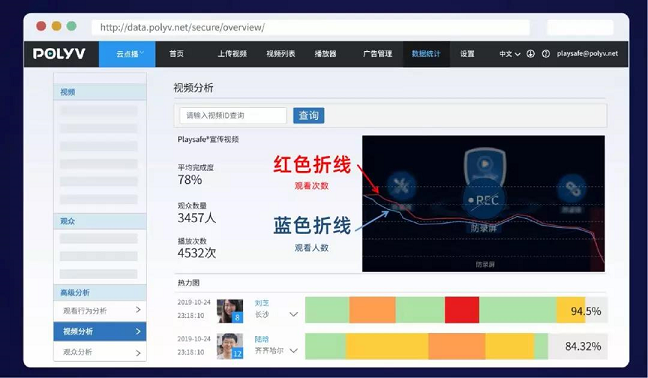
Task: Click the POLYV logo
Action: [59, 54]
